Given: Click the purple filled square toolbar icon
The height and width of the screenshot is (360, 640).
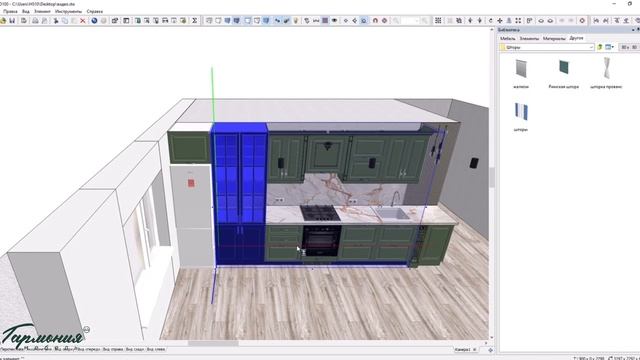Looking at the screenshot, I should click(x=325, y=20).
